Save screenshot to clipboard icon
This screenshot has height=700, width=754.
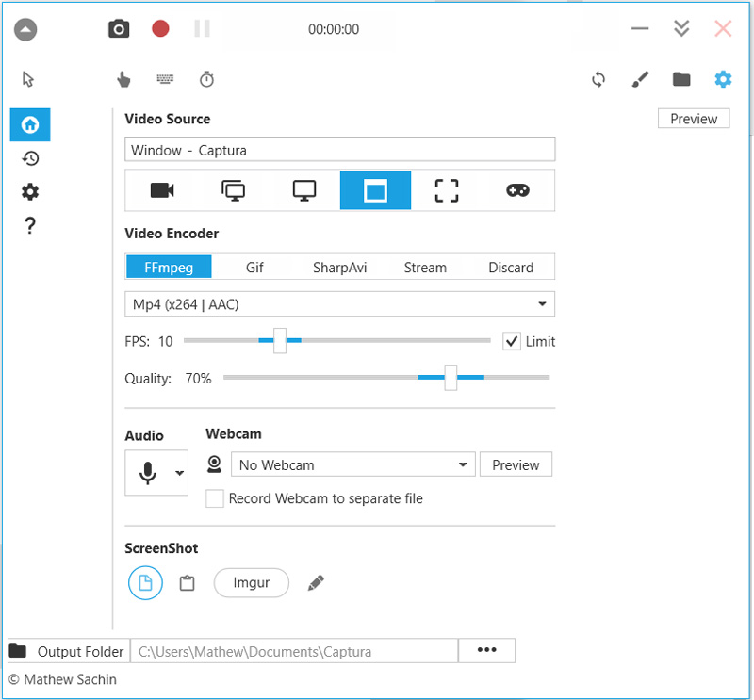point(187,583)
